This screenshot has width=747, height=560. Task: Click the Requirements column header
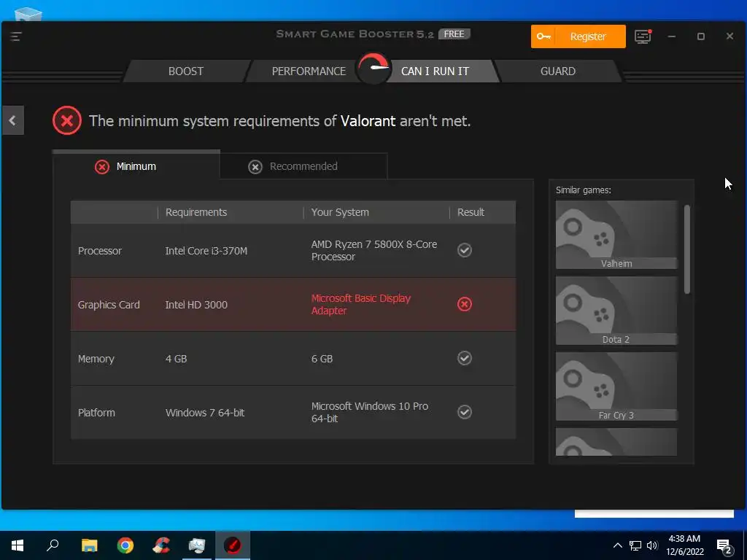pyautogui.click(x=196, y=212)
